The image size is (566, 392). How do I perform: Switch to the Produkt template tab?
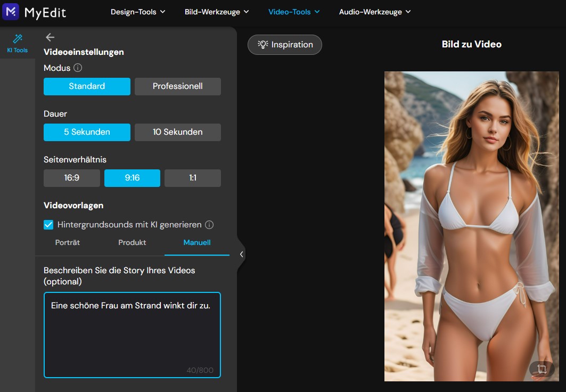coord(132,242)
